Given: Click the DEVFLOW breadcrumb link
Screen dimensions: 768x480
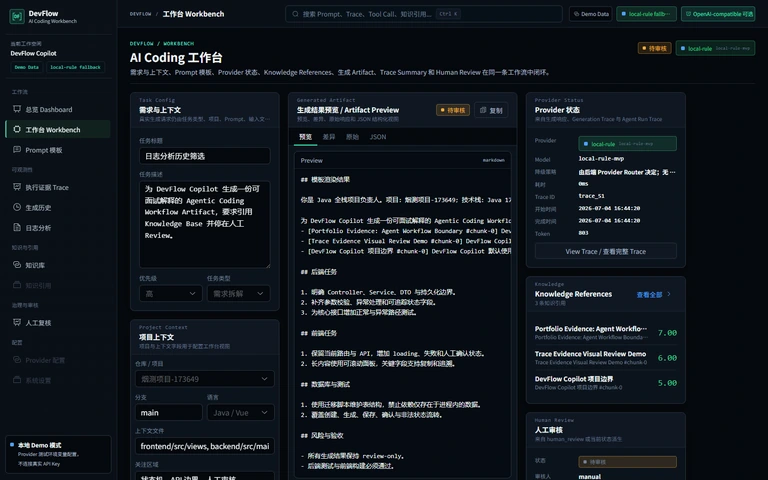Looking at the screenshot, I should click(140, 14).
